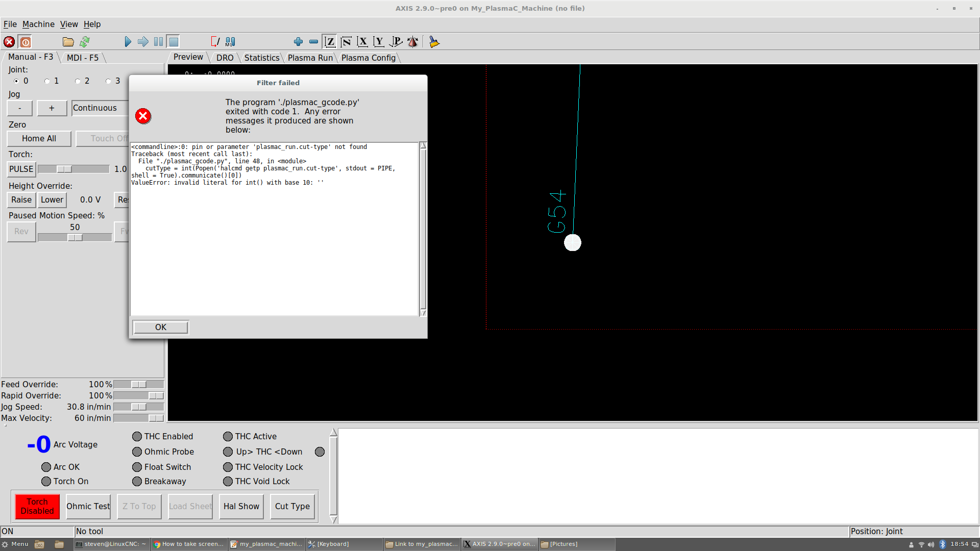Select Joint 1 radio button
The height and width of the screenshot is (551, 980).
click(x=47, y=81)
